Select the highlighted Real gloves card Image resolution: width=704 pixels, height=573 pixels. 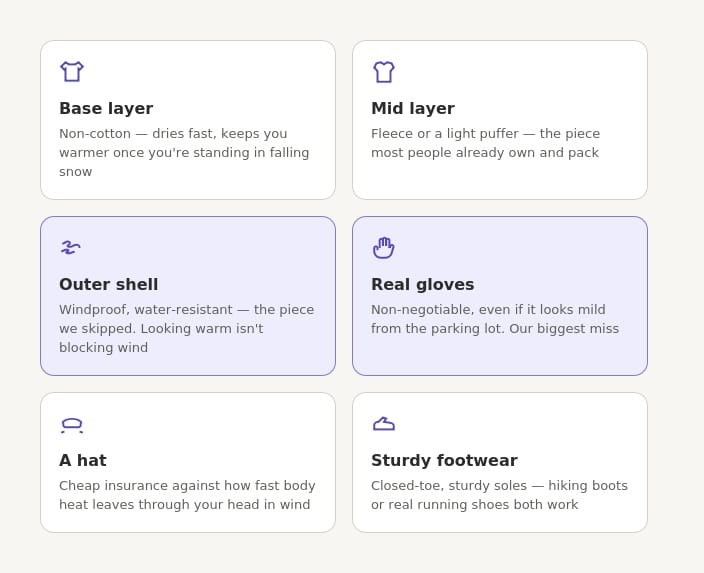tap(500, 296)
